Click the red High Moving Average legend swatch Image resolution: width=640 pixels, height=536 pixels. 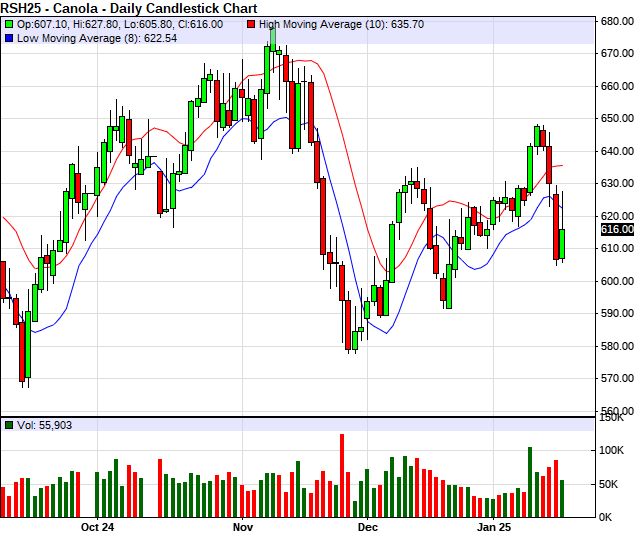tap(251, 22)
